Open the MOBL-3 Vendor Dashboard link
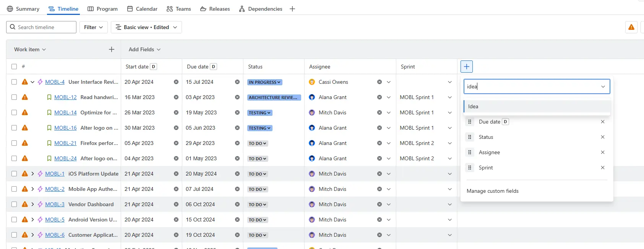 coord(55,204)
